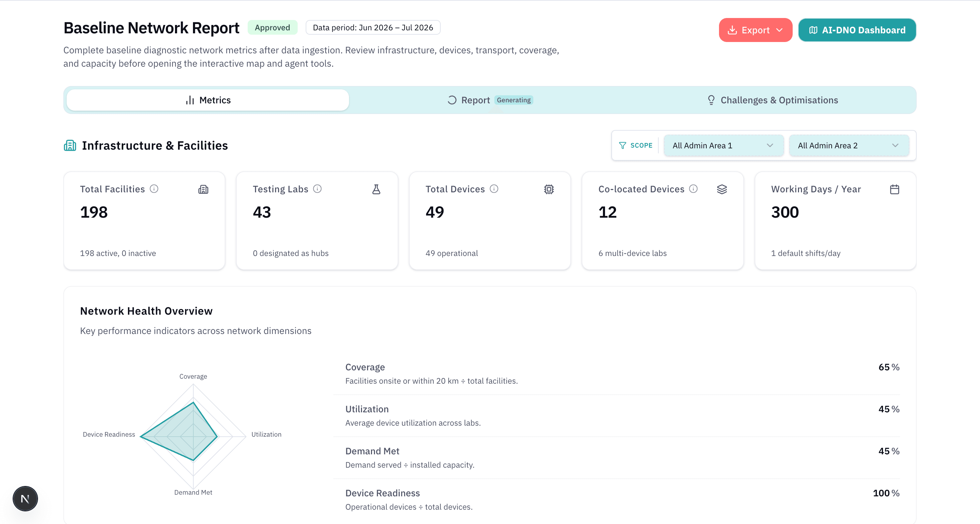
Task: Click the Infrastructure & Facilities heading icon
Action: [70, 145]
